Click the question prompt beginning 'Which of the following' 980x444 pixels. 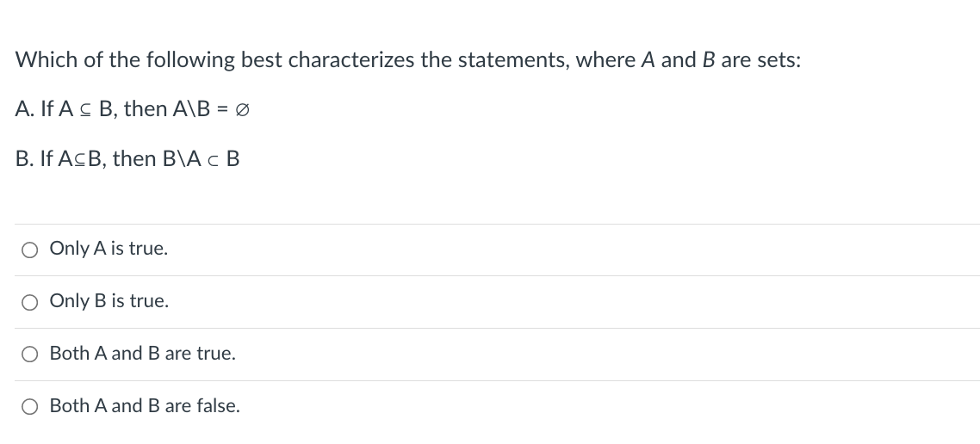click(x=408, y=60)
